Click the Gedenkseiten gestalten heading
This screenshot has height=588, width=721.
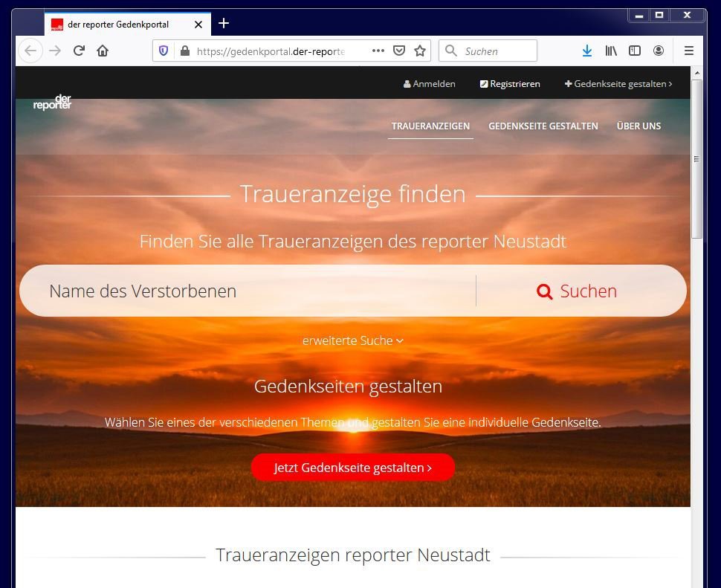click(x=348, y=387)
